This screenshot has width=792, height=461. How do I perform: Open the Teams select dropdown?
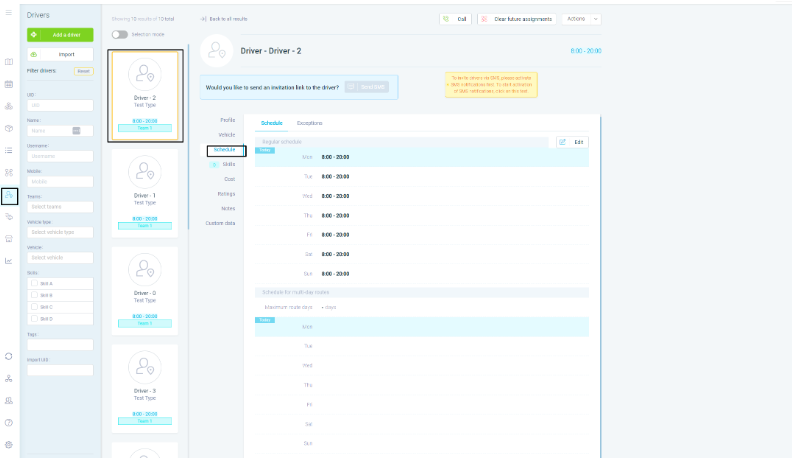[x=60, y=206]
